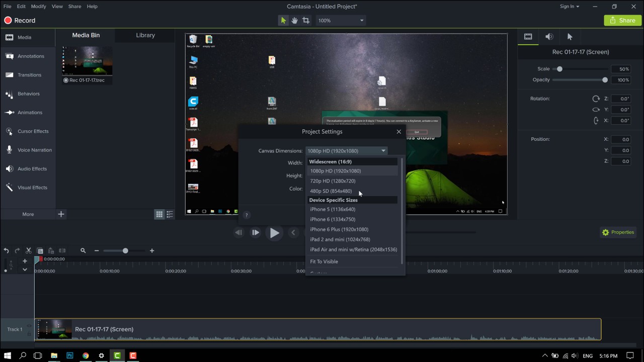
Task: Open the cursor properties tab
Action: tap(570, 37)
